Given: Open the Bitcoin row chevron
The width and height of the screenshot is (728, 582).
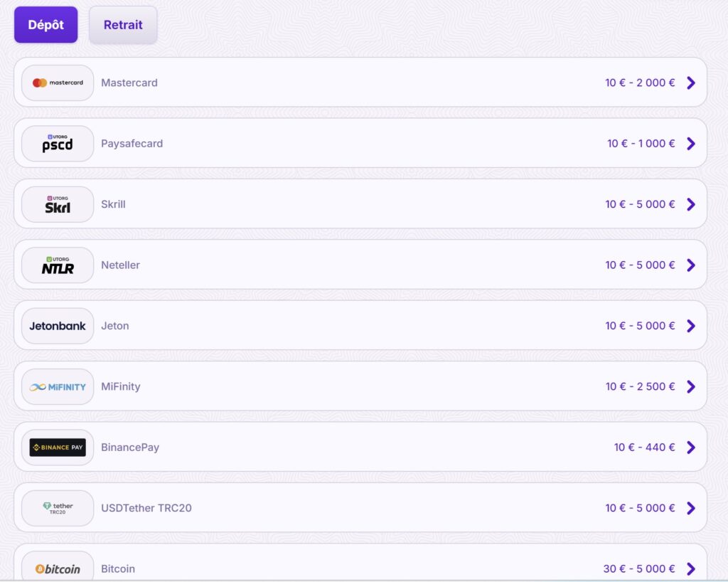Looking at the screenshot, I should pyautogui.click(x=691, y=569).
